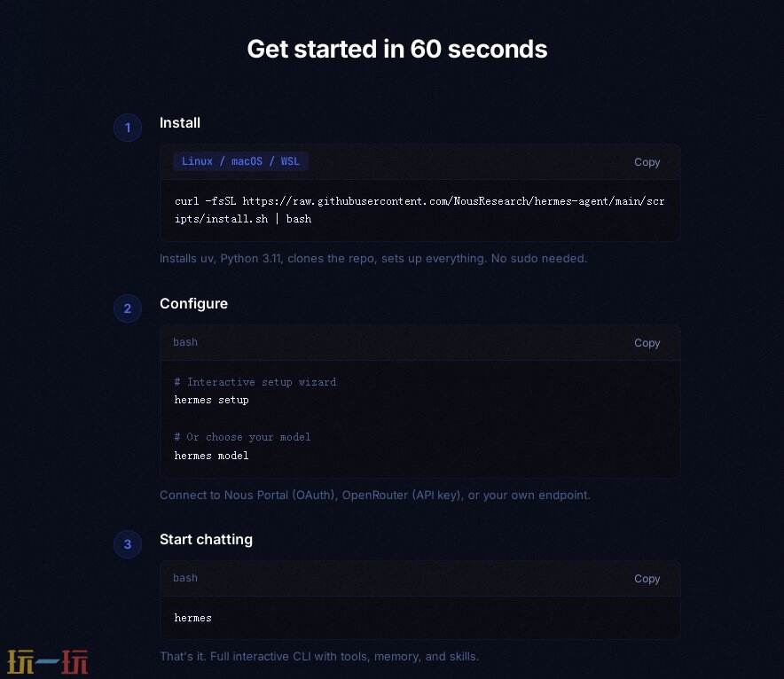Click the "hermes model" command line

coord(211,456)
